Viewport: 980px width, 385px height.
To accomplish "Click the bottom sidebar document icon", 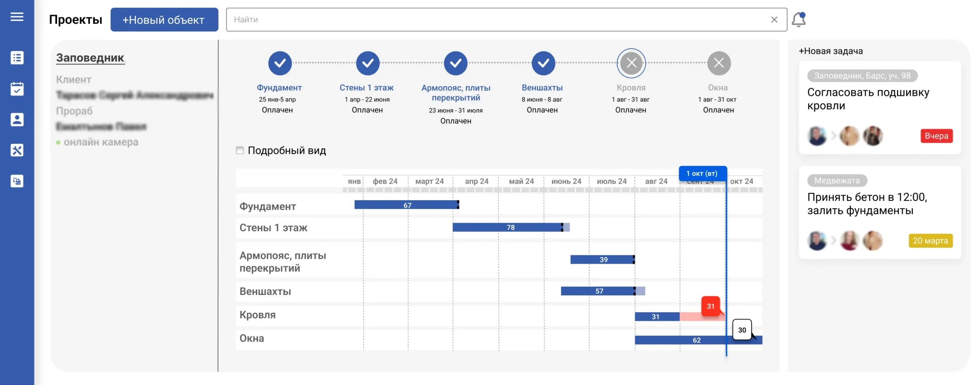I will click(x=17, y=181).
